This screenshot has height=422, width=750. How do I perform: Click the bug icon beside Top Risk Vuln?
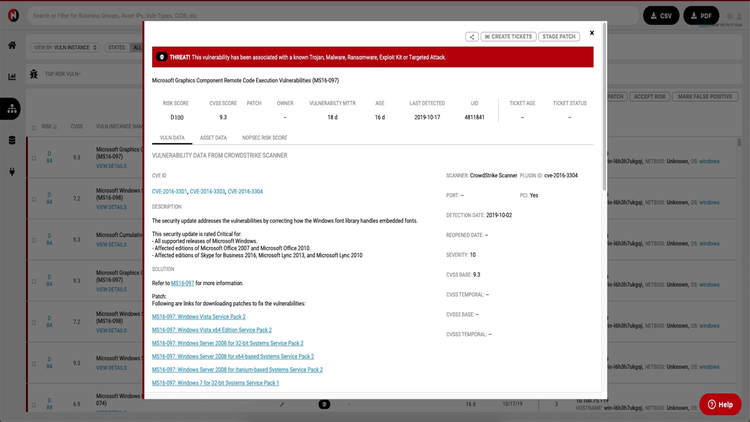(x=33, y=74)
